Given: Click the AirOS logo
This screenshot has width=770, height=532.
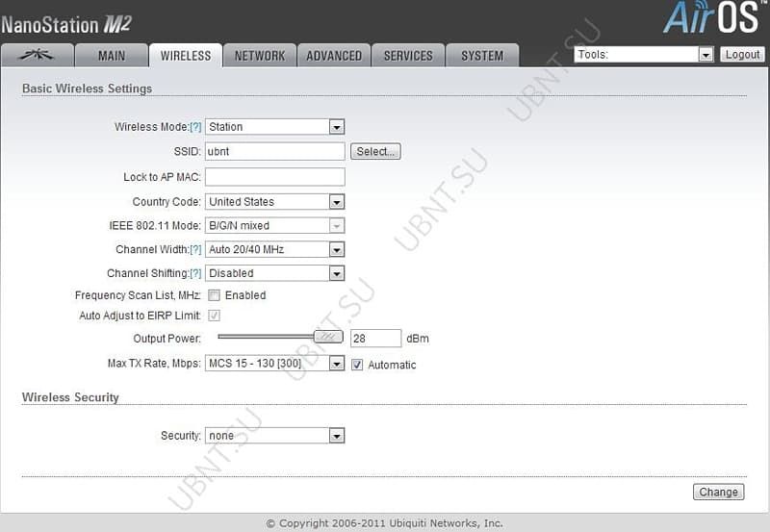Looking at the screenshot, I should click(x=712, y=17).
